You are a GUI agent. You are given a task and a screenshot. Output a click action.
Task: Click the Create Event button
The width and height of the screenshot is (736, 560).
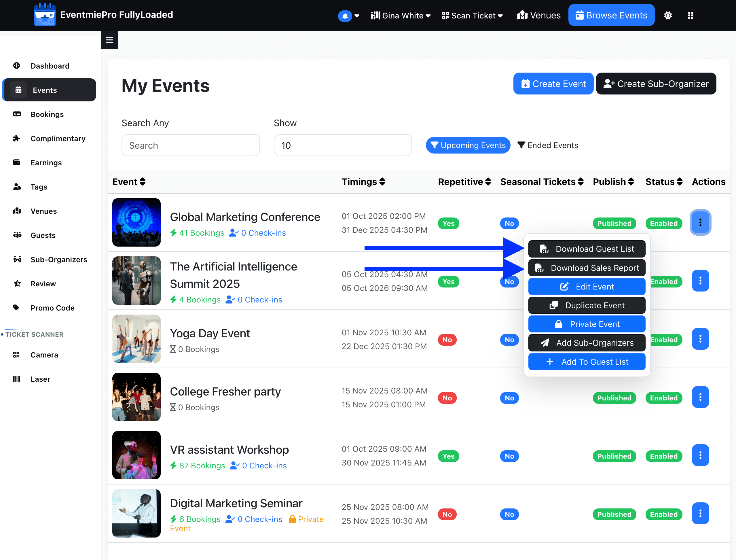[x=553, y=84]
